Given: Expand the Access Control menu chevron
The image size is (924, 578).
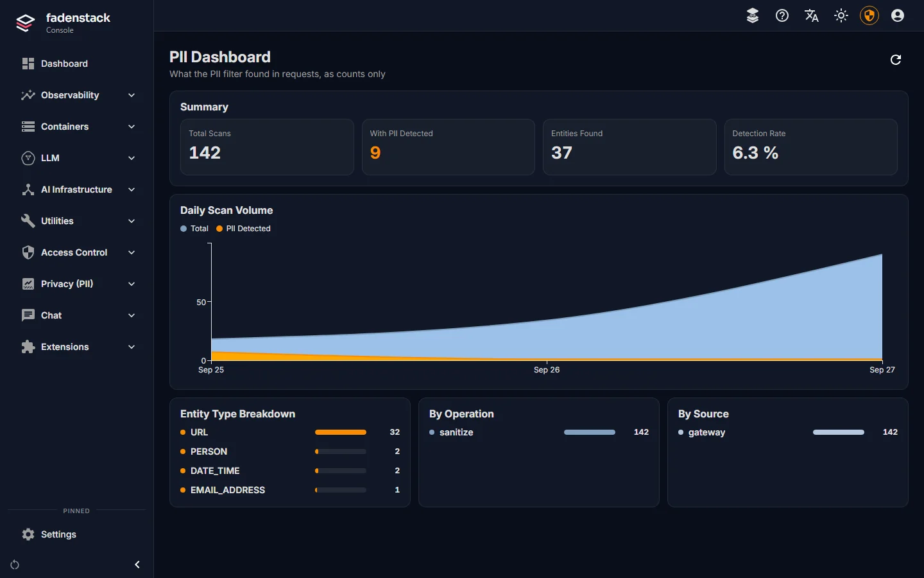Looking at the screenshot, I should click(132, 252).
